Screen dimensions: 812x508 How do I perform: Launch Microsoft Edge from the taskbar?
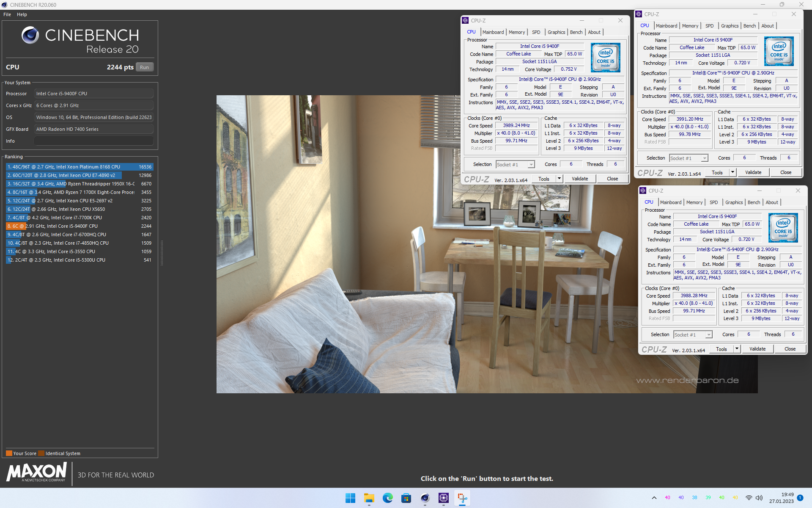[x=388, y=498]
